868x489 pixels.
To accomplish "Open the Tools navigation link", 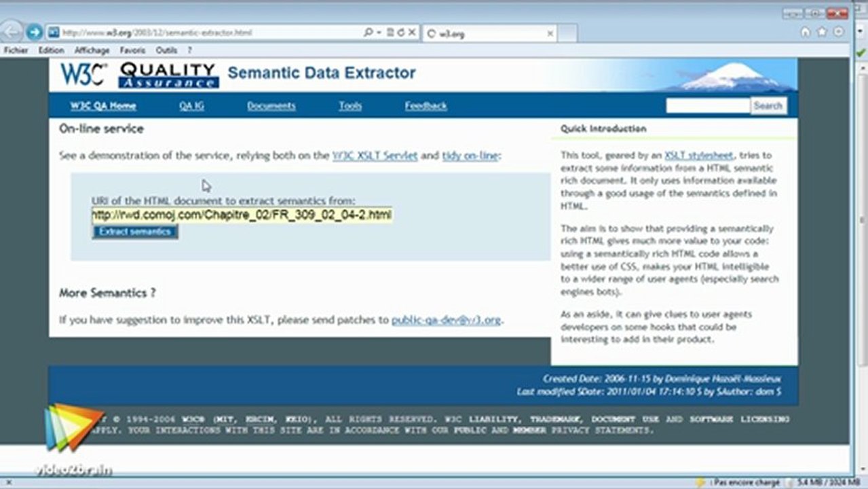I will click(x=350, y=106).
